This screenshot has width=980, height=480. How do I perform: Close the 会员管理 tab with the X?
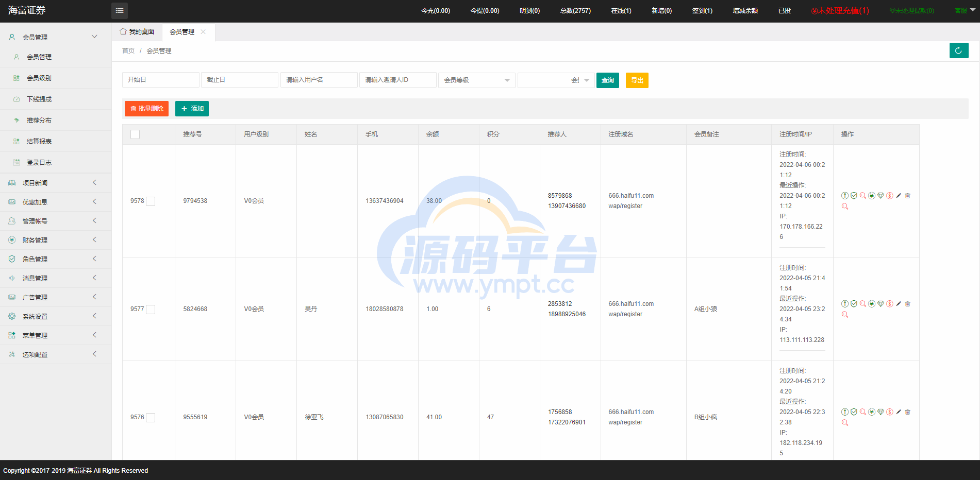(x=203, y=32)
